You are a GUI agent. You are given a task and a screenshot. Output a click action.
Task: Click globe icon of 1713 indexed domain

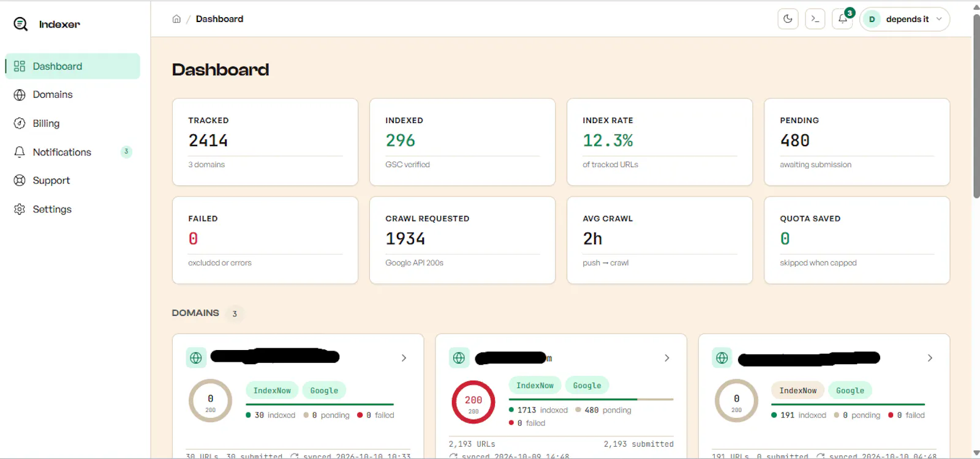pyautogui.click(x=459, y=358)
